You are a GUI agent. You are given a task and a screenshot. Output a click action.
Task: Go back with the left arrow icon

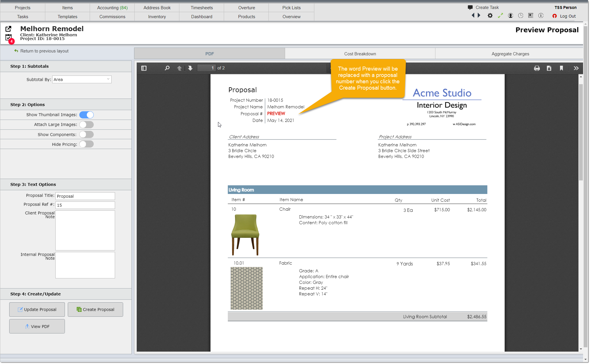click(x=473, y=16)
